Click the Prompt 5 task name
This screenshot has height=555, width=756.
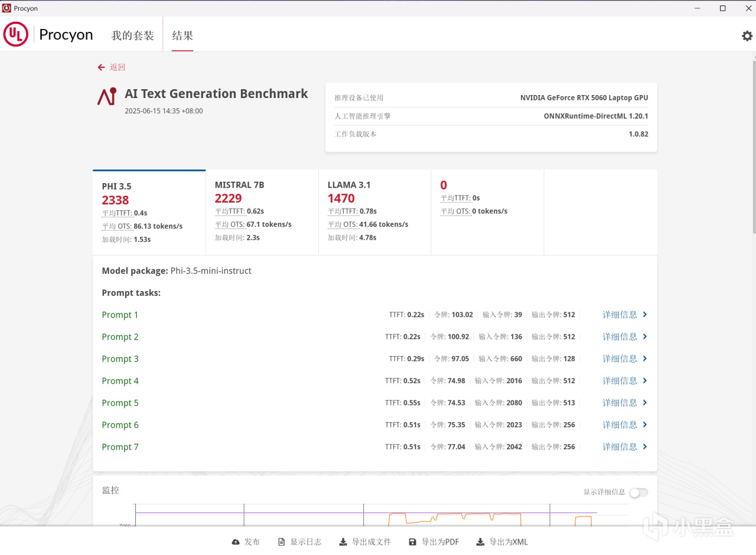click(x=120, y=403)
